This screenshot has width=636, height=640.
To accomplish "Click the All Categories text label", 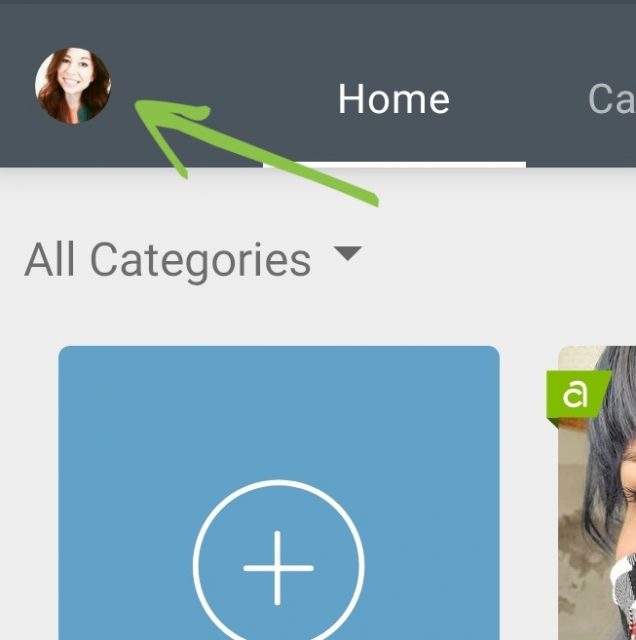I will (x=168, y=260).
